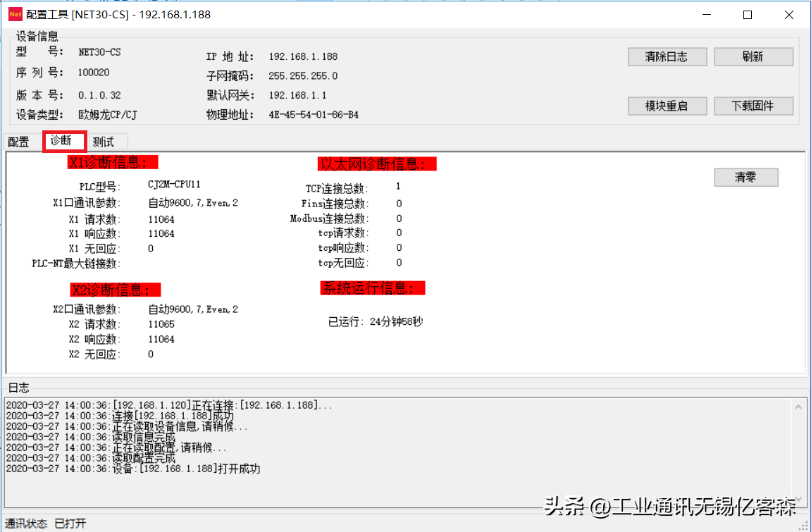Restart the module using 模块重启
Screen dimensions: 811x532
pyautogui.click(x=666, y=106)
